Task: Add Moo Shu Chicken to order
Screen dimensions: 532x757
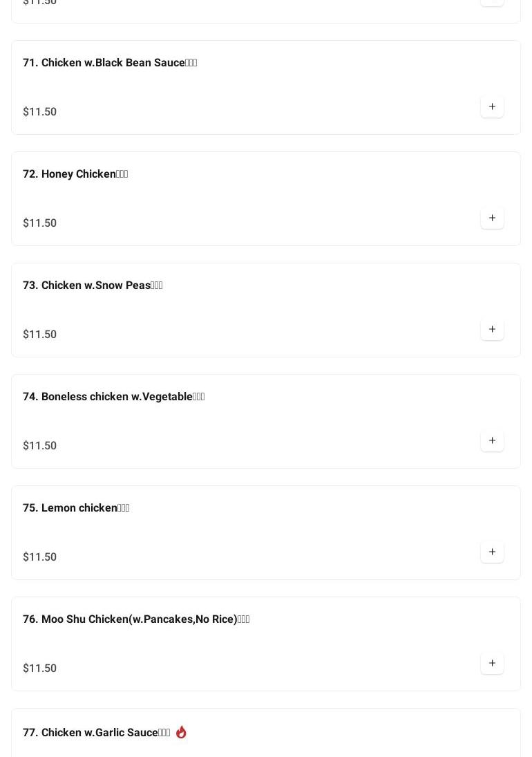Action: pos(492,664)
